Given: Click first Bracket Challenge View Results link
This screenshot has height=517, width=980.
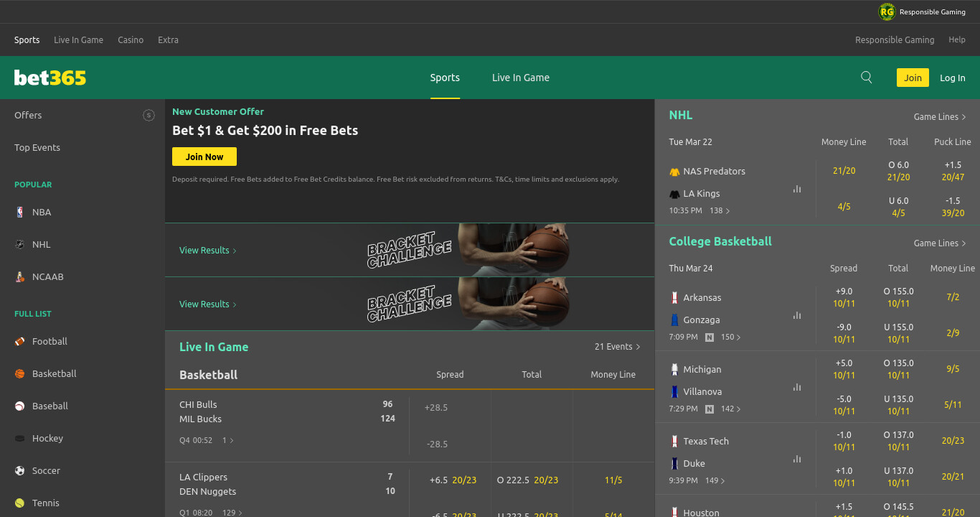Looking at the screenshot, I should point(208,250).
